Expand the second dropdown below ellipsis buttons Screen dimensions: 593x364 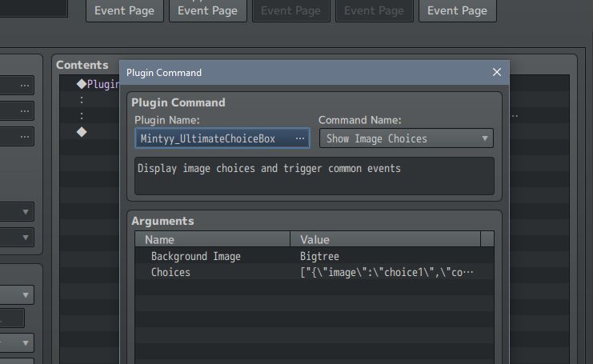coord(17,238)
